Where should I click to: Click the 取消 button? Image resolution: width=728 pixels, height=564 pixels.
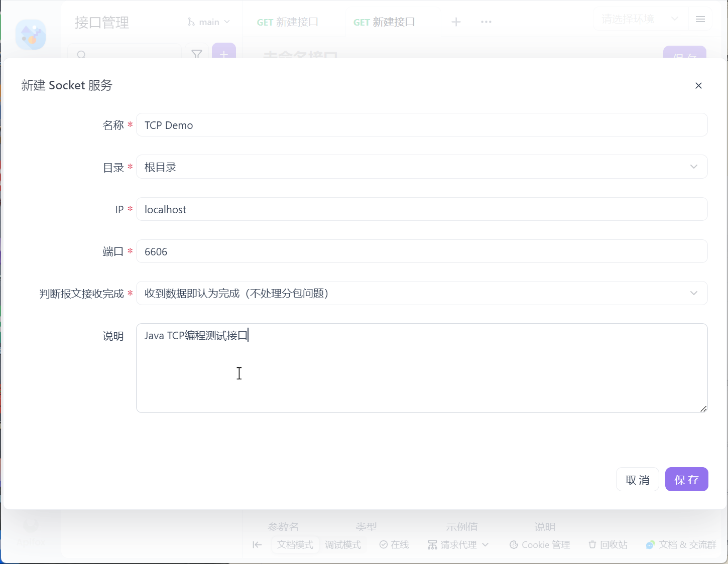pos(637,480)
